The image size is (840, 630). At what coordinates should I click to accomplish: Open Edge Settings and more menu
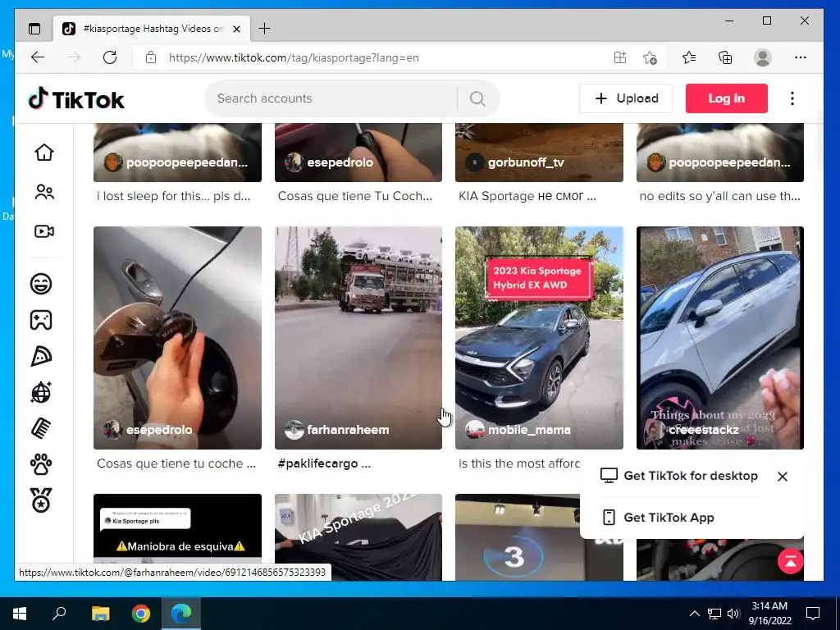801,57
